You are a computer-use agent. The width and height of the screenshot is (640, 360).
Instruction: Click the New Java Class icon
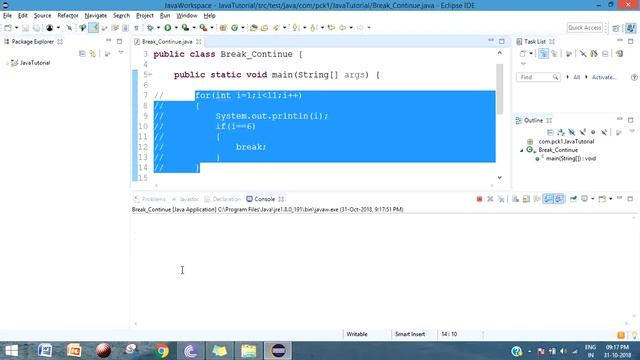pos(235,28)
